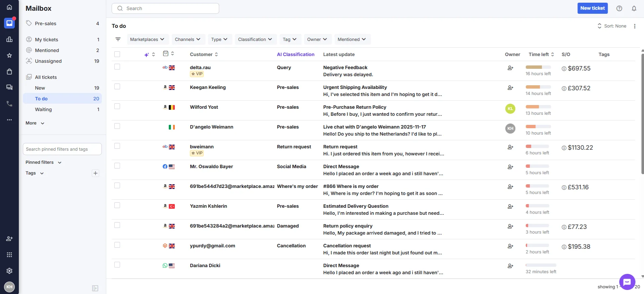Assign owner to delta.rau ticket
Viewport: 644px width, 294px height.
click(x=510, y=68)
